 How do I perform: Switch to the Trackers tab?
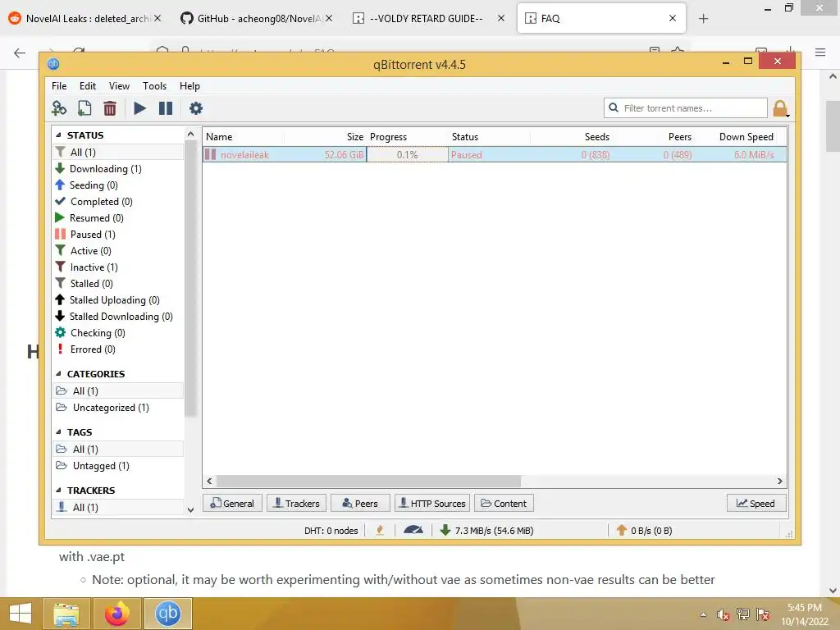click(x=296, y=503)
